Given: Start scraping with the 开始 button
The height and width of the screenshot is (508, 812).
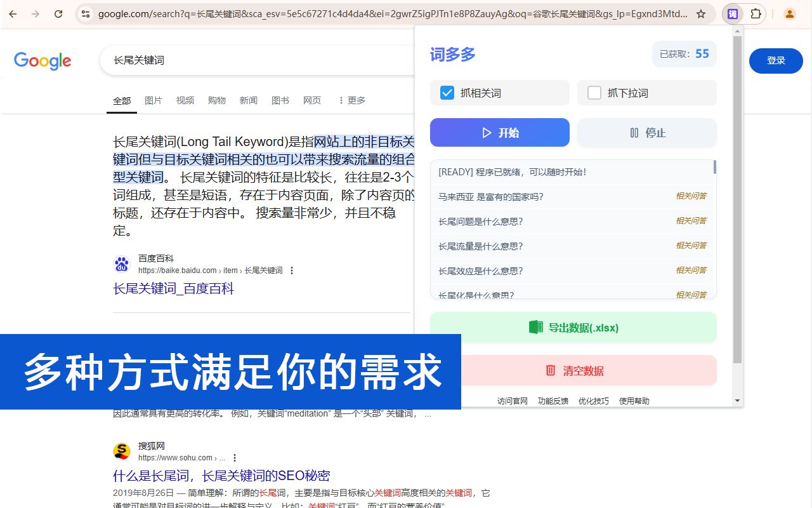Looking at the screenshot, I should 500,133.
